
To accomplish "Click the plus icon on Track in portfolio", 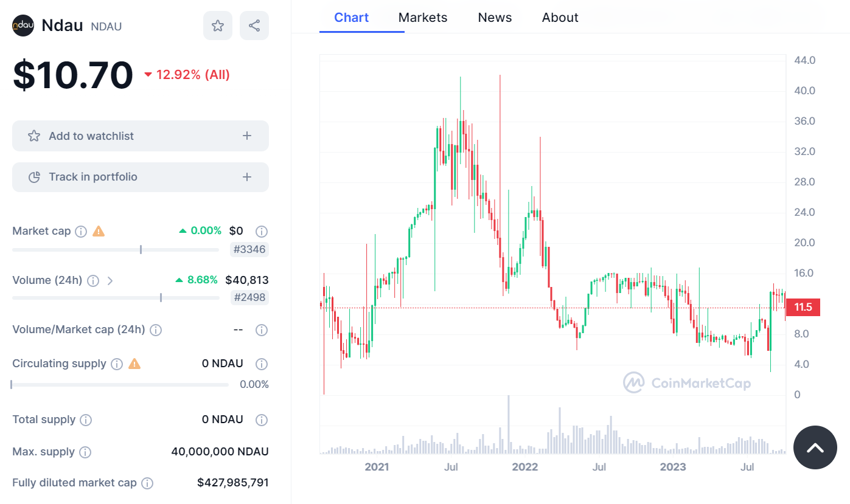I will pyautogui.click(x=247, y=177).
